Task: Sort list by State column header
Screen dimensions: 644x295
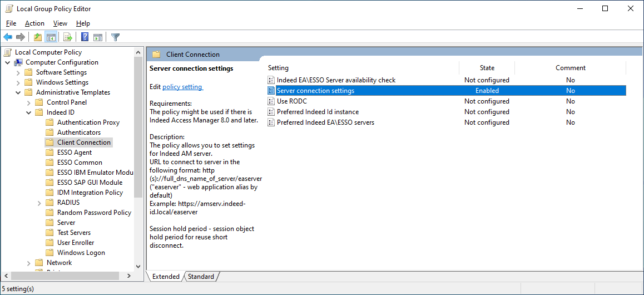Action: coord(487,68)
